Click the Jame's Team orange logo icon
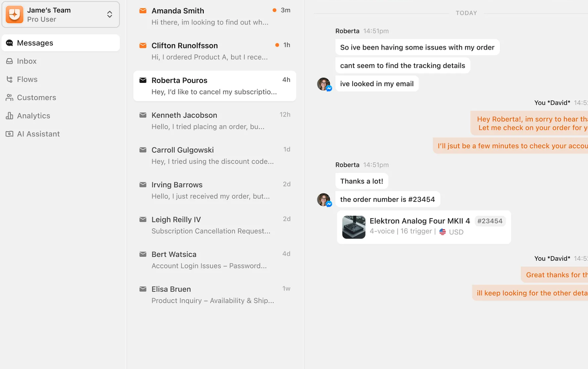The image size is (588, 369). pyautogui.click(x=14, y=15)
